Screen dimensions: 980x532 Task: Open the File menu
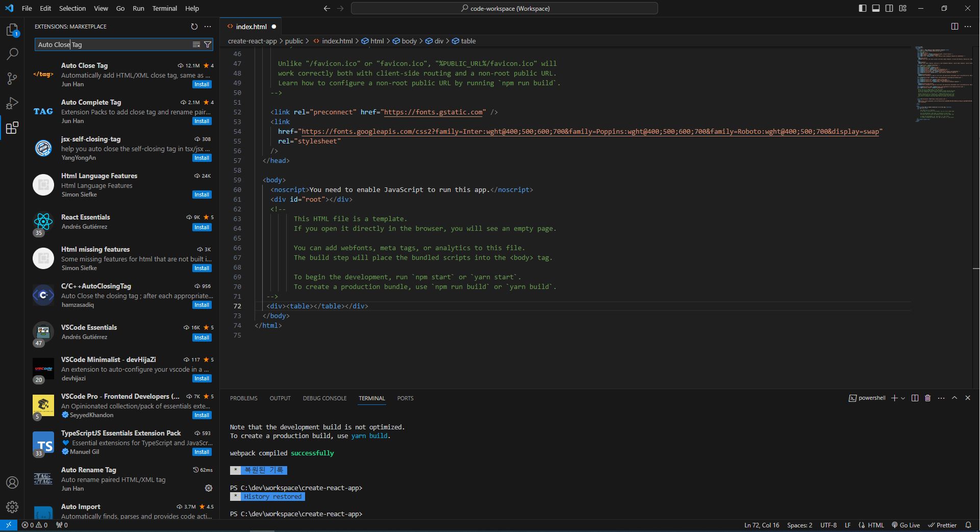(x=27, y=8)
